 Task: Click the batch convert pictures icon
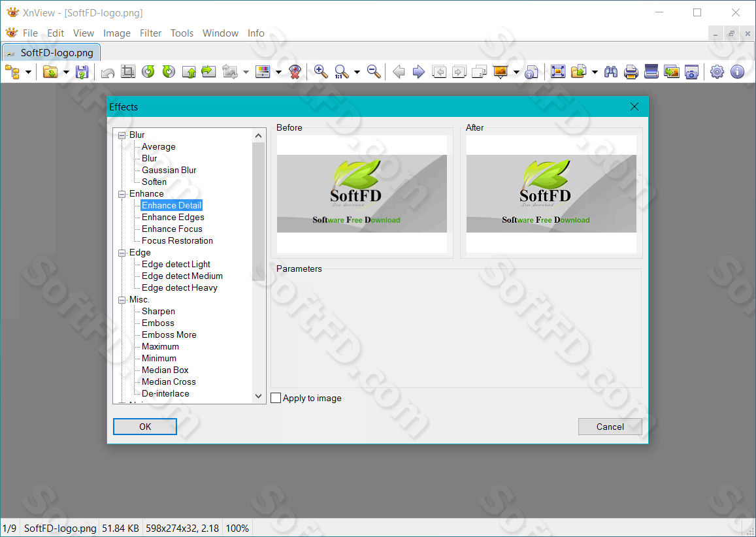(672, 72)
